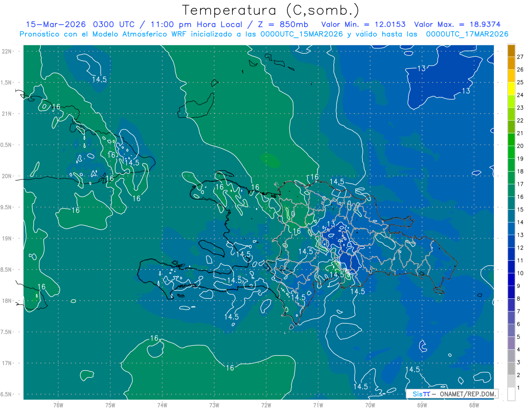Click the "20N" latitude axis label
The image size is (532, 411).
coord(6,176)
